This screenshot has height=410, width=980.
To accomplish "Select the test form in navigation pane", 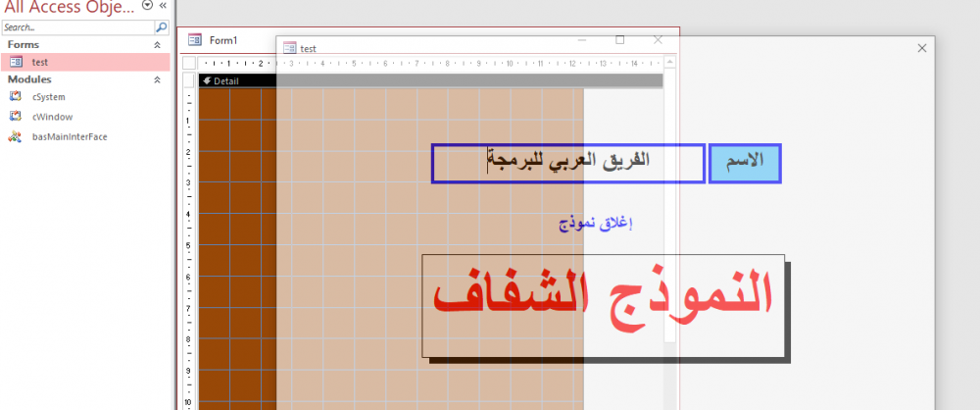I will (x=85, y=62).
